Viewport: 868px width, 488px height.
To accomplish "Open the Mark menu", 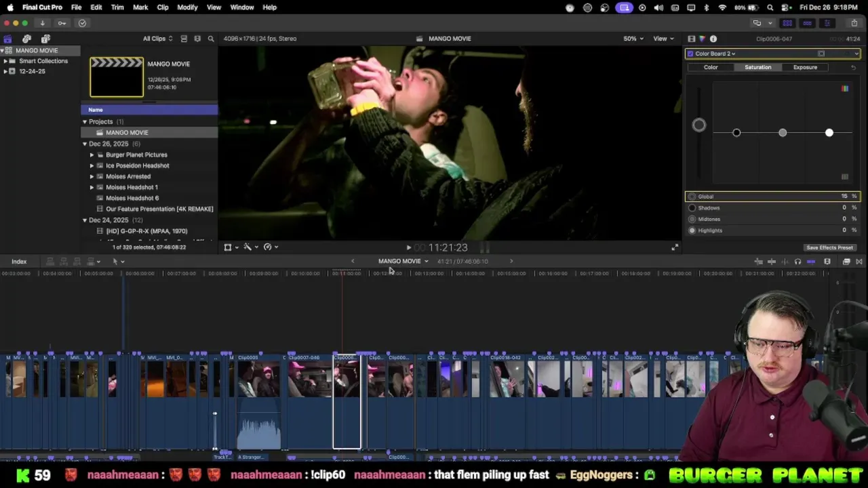I will [140, 7].
